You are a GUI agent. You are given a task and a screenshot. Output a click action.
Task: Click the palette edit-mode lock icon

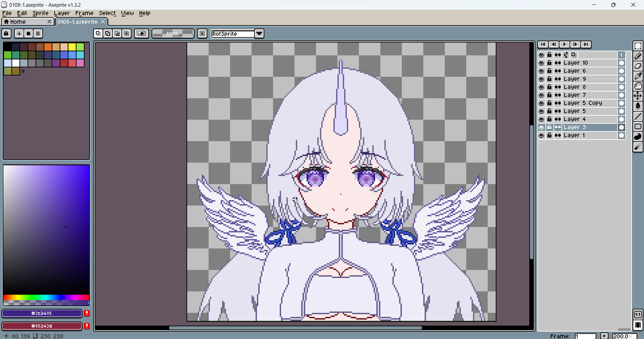(6, 33)
